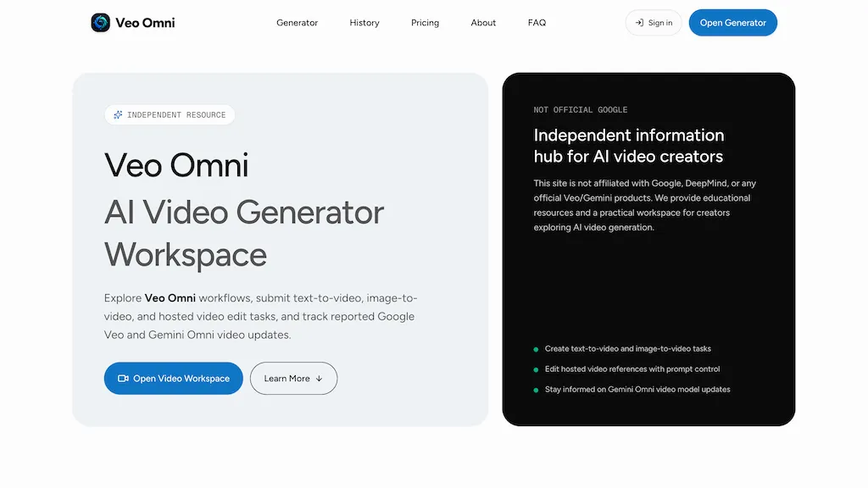
Task: Click the Learn More button
Action: 293,379
